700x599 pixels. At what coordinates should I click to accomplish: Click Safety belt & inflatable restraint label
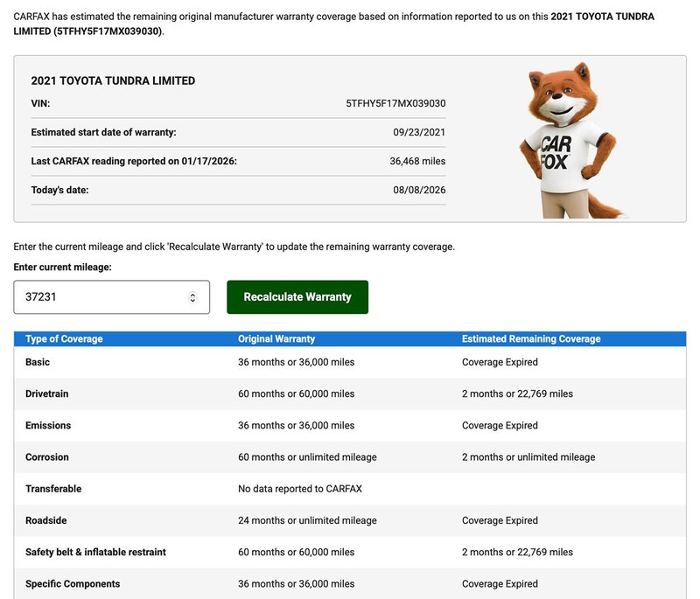tap(95, 552)
